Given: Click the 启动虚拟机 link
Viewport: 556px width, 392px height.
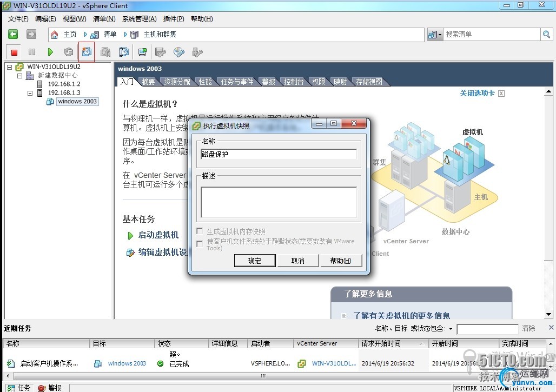Looking at the screenshot, I should click(x=158, y=235).
